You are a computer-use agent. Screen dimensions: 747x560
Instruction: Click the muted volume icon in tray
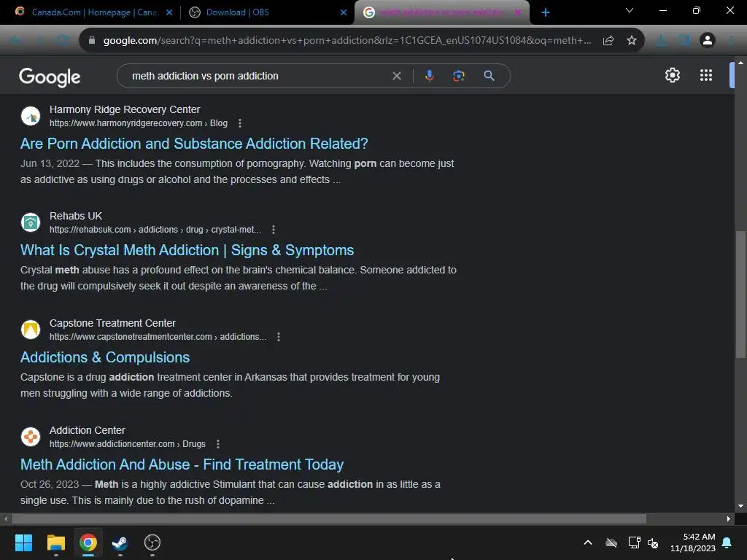pos(653,542)
